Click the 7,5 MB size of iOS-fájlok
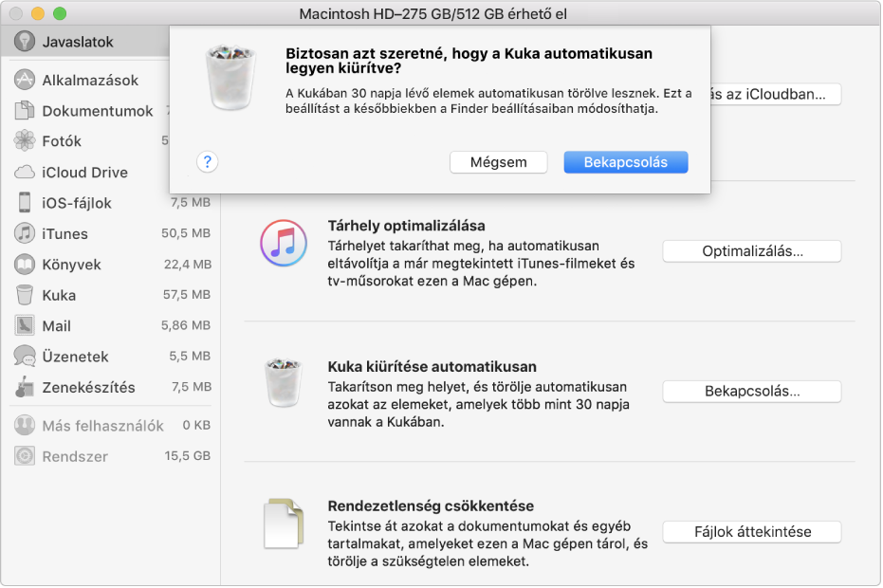Image resolution: width=883 pixels, height=588 pixels. click(191, 202)
